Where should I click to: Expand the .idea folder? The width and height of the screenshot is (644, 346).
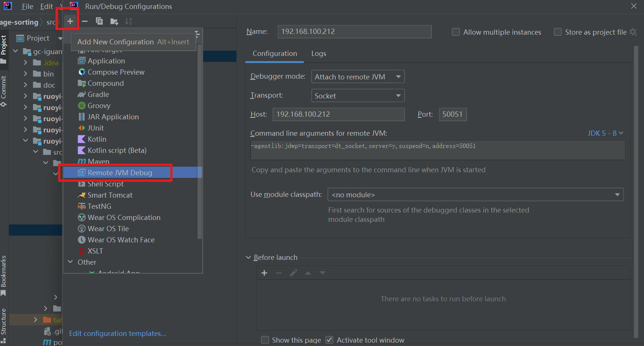25,63
